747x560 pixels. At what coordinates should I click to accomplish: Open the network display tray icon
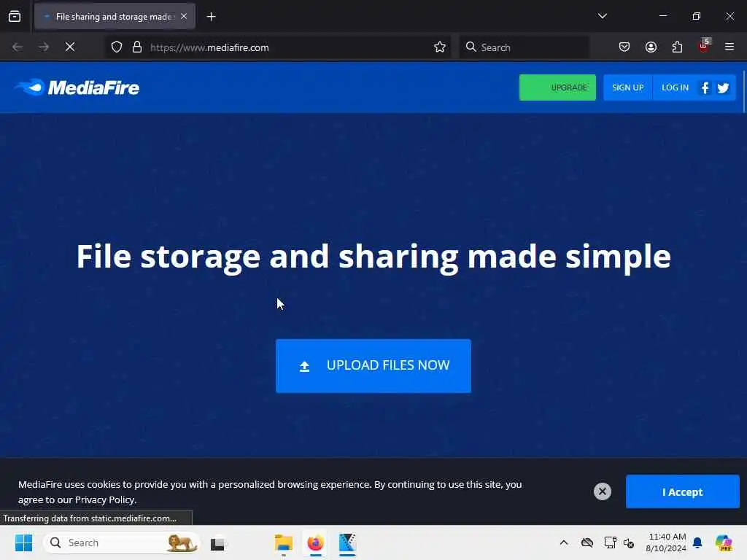[x=610, y=542]
